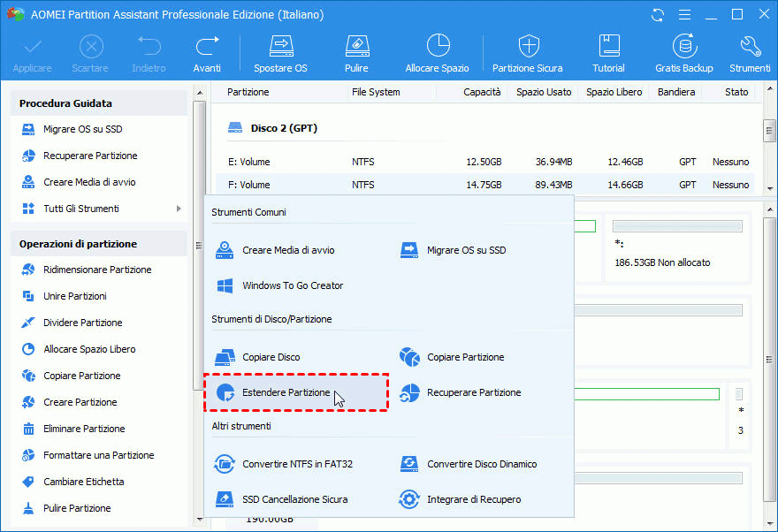Image resolution: width=778 pixels, height=532 pixels.
Task: Open the Pulire disk wipe tool
Action: tap(356, 53)
